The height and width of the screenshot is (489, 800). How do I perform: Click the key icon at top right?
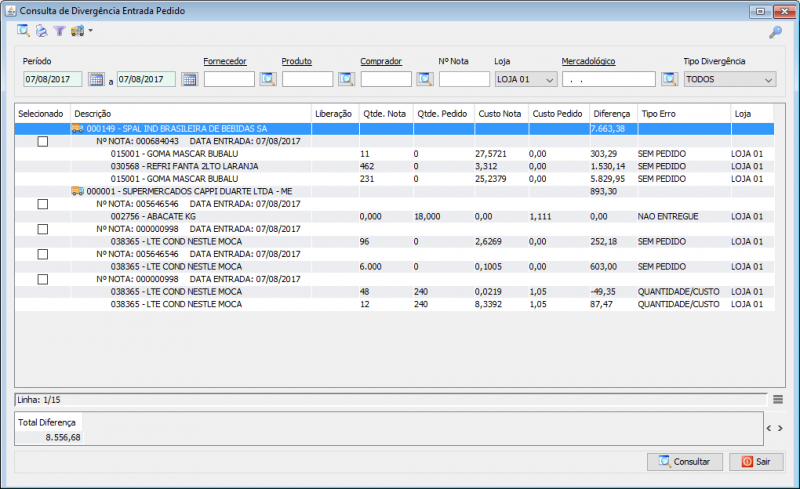coord(776,32)
